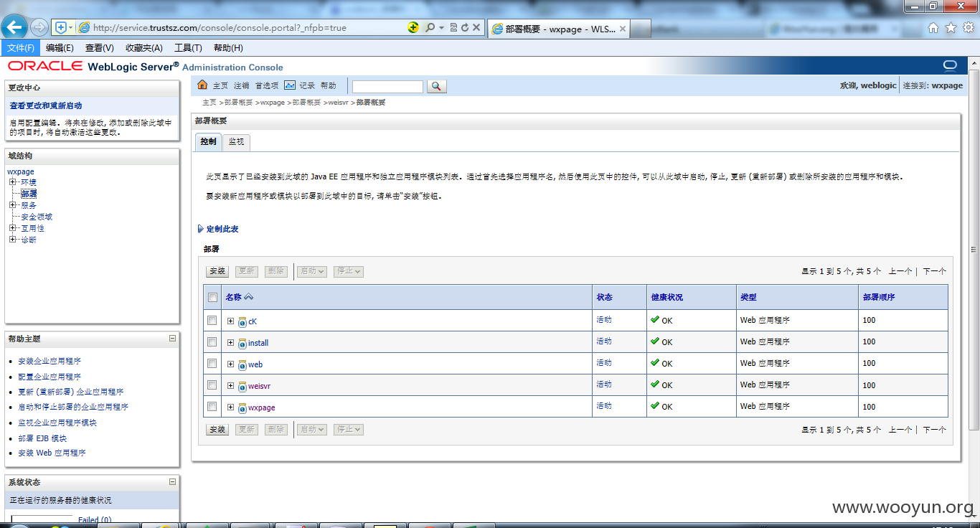
Task: Click the bottom 安装 button below the table
Action: click(x=217, y=429)
